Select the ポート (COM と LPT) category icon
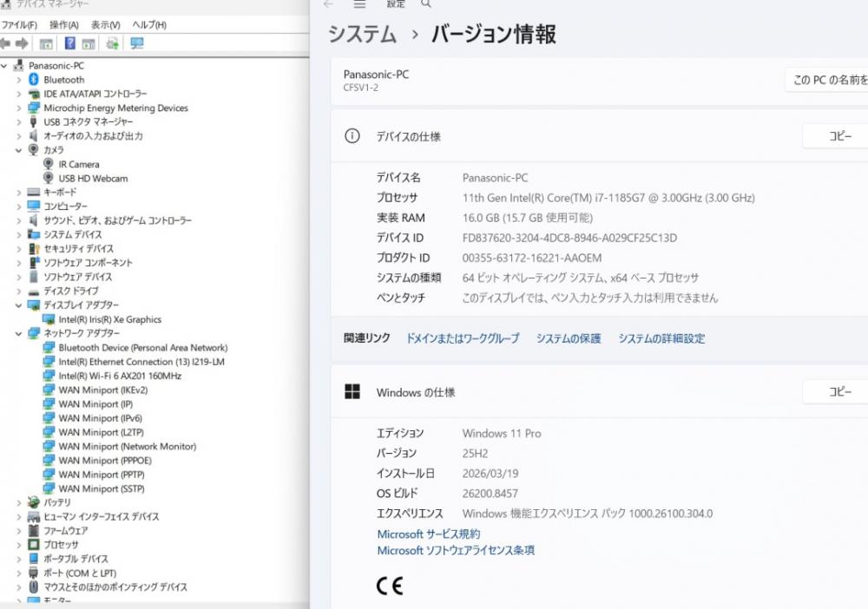 (x=34, y=573)
